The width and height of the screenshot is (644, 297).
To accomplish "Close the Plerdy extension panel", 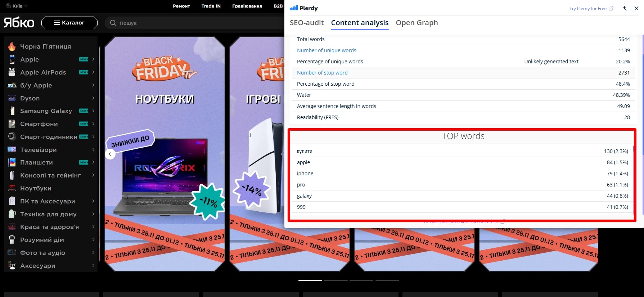I will click(x=636, y=8).
